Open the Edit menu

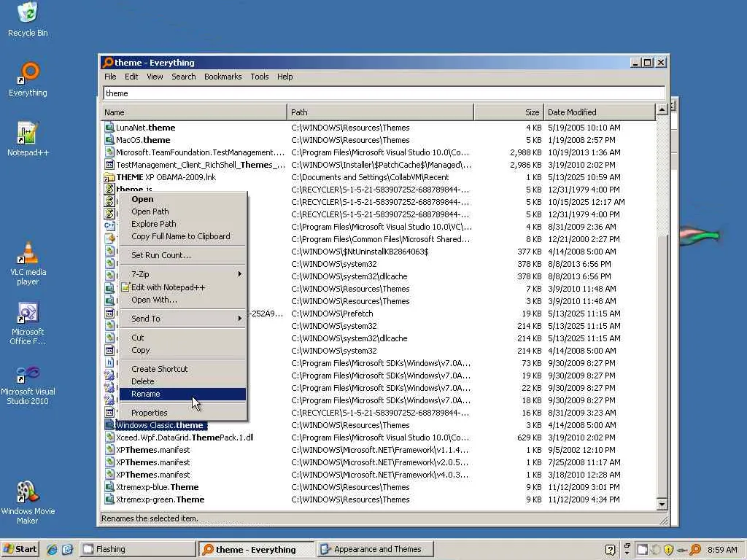(x=131, y=77)
